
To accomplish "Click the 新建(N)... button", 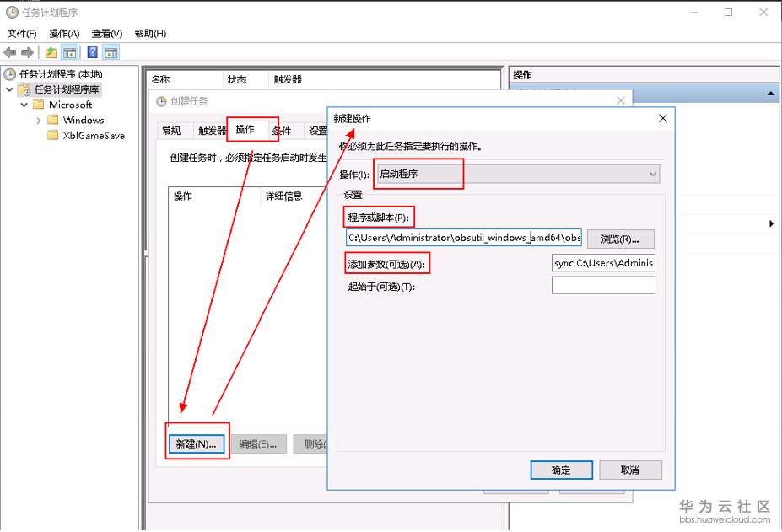I will pos(196,443).
